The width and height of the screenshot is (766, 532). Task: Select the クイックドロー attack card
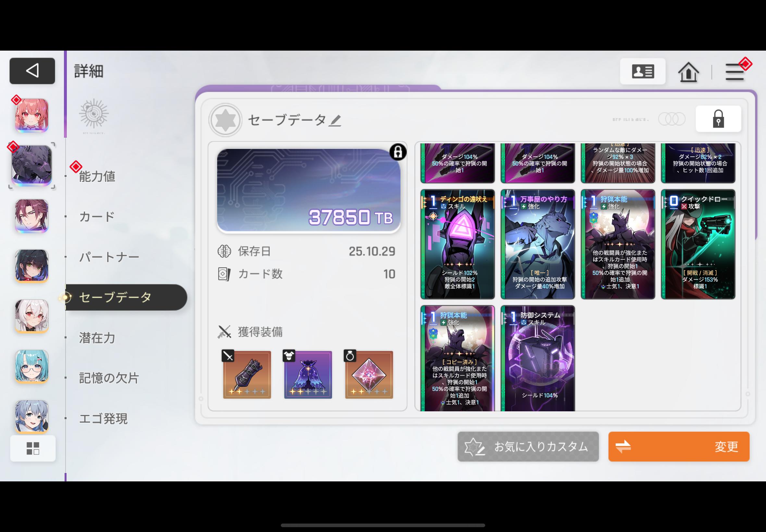point(698,244)
